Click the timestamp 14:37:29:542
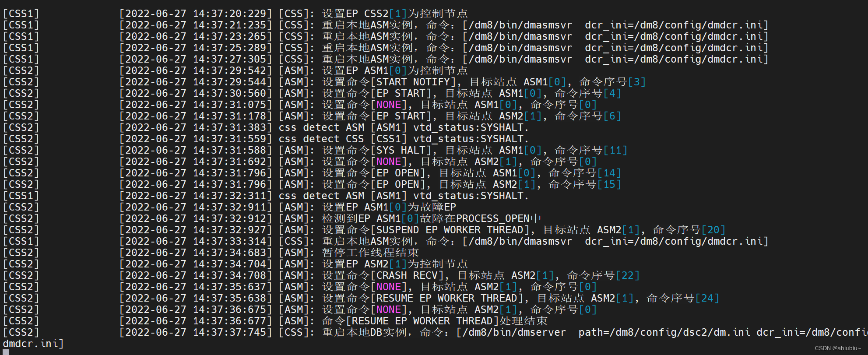The image size is (868, 355). pos(230,71)
